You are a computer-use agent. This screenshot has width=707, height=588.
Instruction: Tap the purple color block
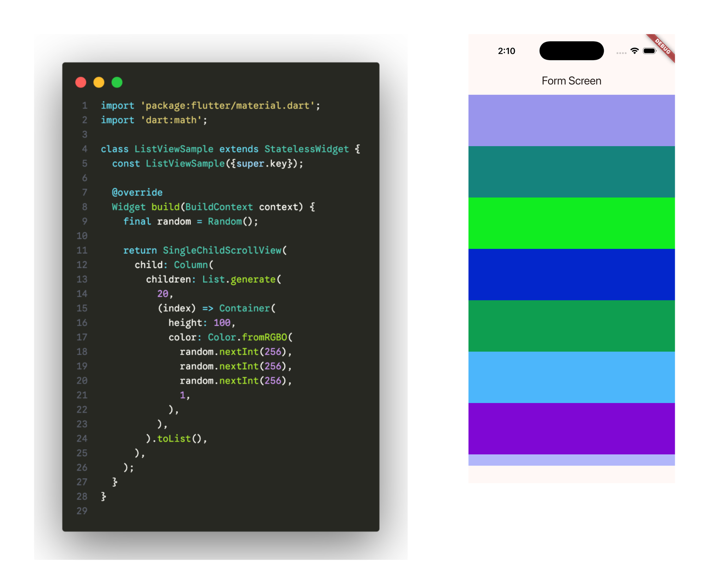point(571,429)
